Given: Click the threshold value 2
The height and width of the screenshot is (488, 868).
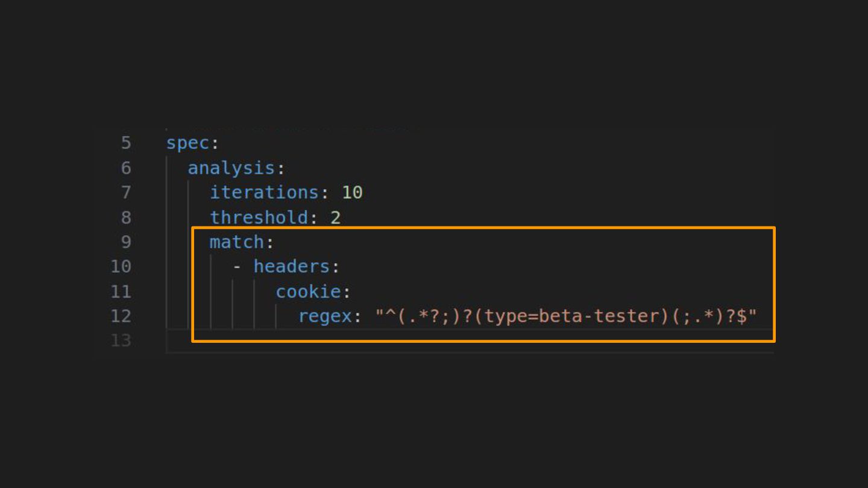Looking at the screenshot, I should 336,217.
